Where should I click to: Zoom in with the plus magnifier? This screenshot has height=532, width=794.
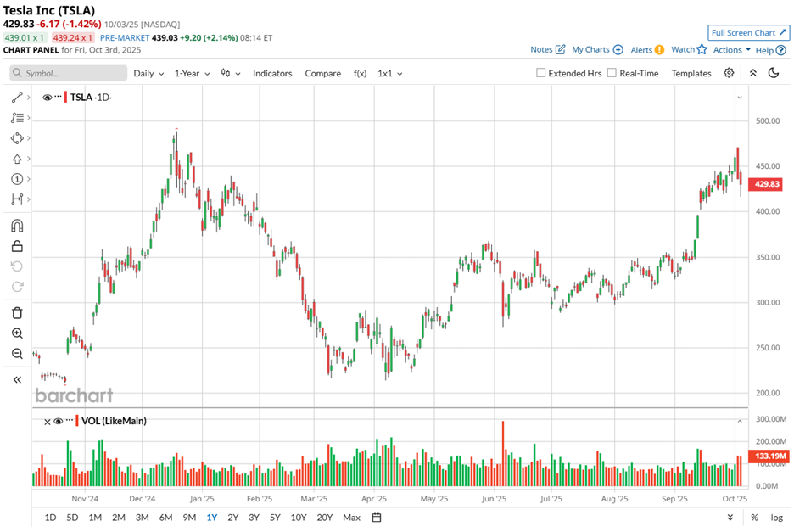17,333
